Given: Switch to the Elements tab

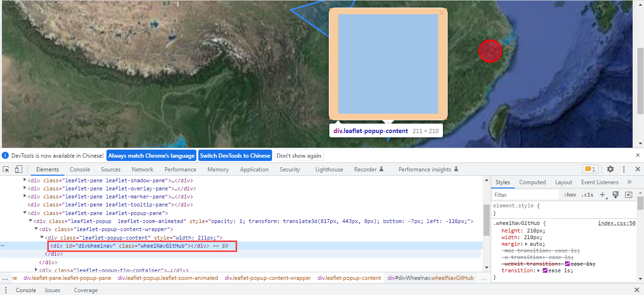Looking at the screenshot, I should point(47,170).
